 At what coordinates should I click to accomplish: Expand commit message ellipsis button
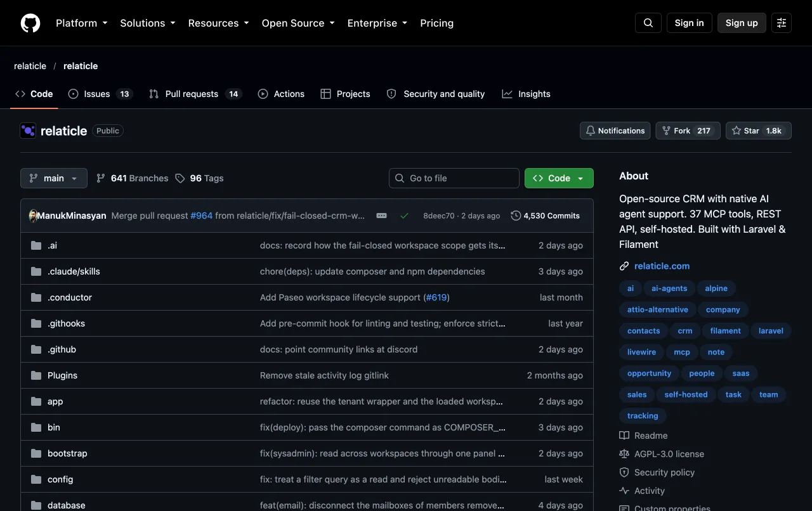coord(381,216)
